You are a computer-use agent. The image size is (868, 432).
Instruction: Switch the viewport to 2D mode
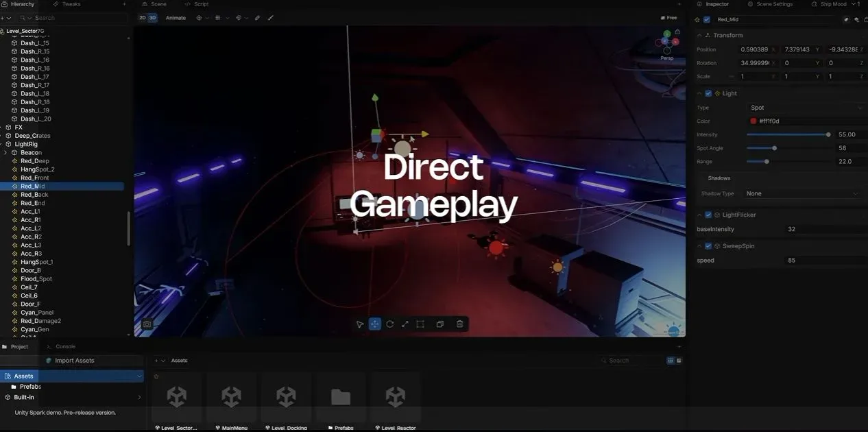(143, 18)
